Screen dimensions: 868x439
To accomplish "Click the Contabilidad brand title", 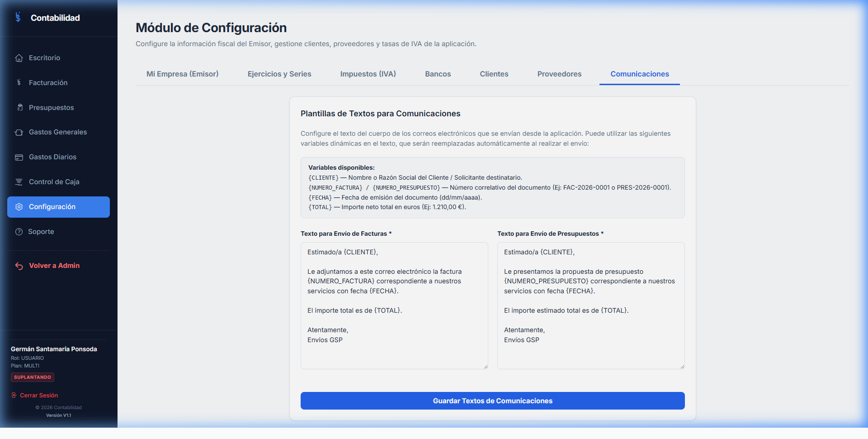I will 55,18.
